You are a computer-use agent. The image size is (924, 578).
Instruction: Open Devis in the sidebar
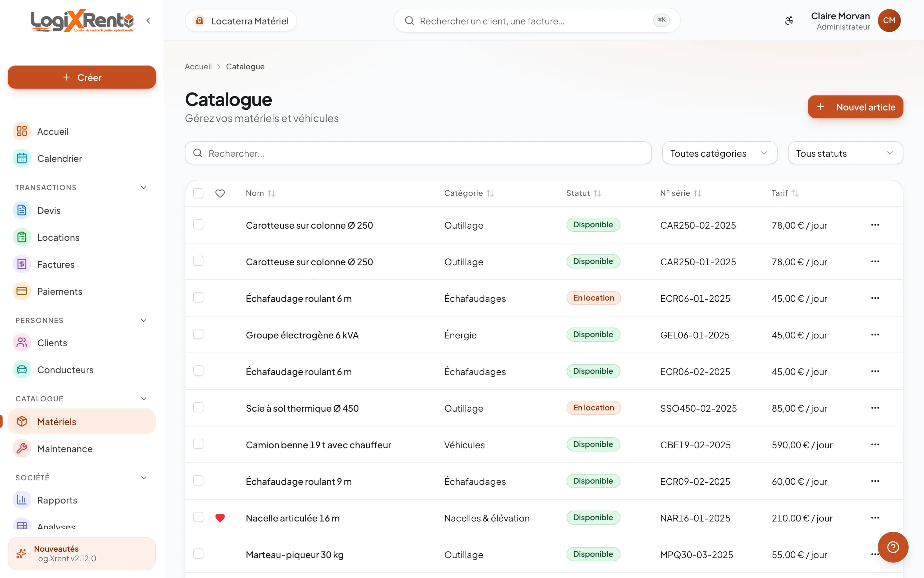(82, 211)
